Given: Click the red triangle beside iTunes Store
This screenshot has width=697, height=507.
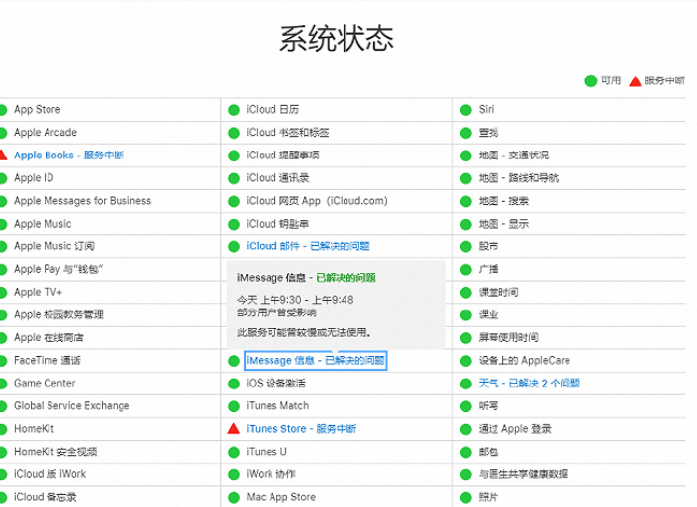Looking at the screenshot, I should click(234, 428).
